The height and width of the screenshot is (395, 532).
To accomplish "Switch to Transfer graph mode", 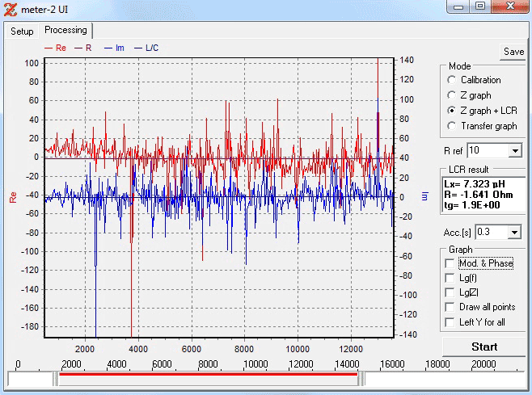I will tap(451, 126).
